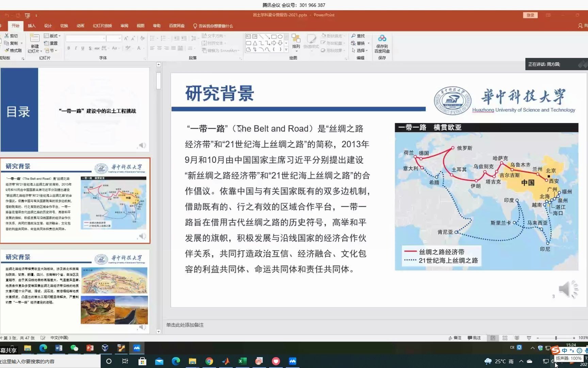Select third thumbnail with desert road photos
The height and width of the screenshot is (368, 588).
[75, 291]
